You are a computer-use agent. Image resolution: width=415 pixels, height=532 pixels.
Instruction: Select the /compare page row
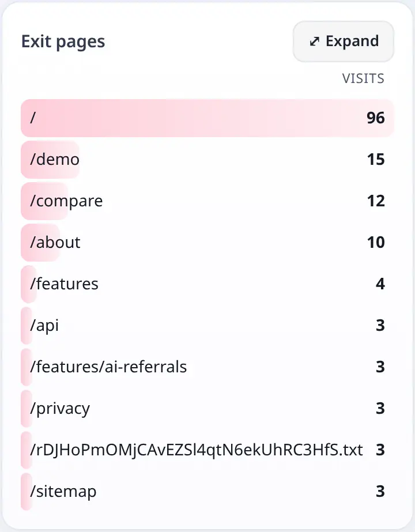coord(207,201)
